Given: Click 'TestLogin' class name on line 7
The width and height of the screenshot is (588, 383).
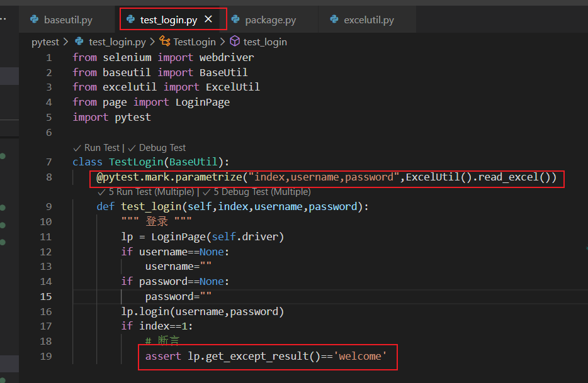Looking at the screenshot, I should (x=136, y=162).
